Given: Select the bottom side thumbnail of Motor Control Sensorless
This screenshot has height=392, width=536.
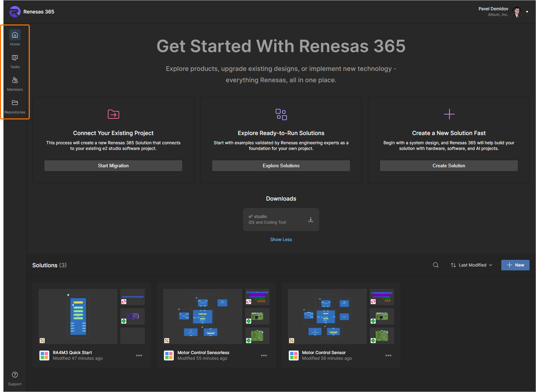Looking at the screenshot, I should coord(257,336).
